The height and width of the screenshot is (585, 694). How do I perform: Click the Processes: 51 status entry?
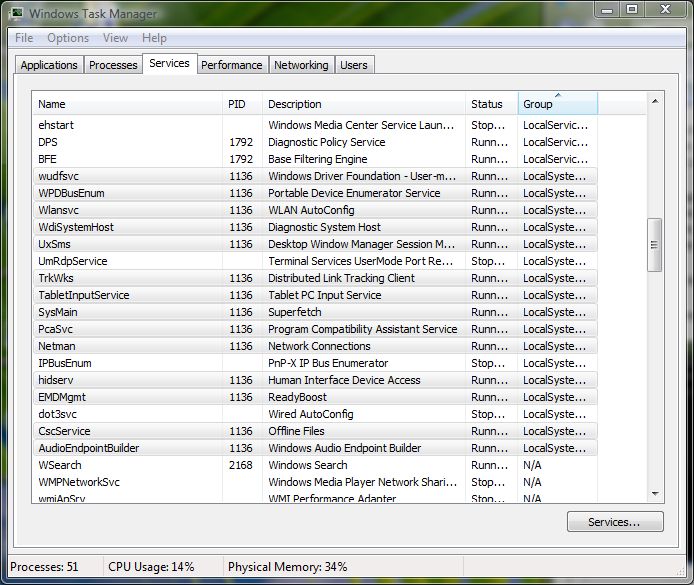[44, 567]
